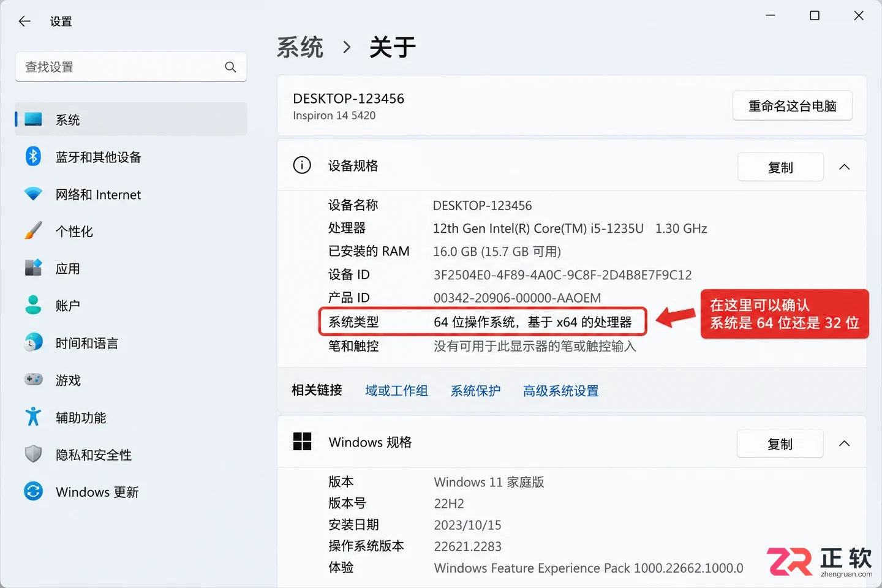Image resolution: width=882 pixels, height=588 pixels.
Task: Select the 16.0 GB RAM value
Action: pos(497,252)
